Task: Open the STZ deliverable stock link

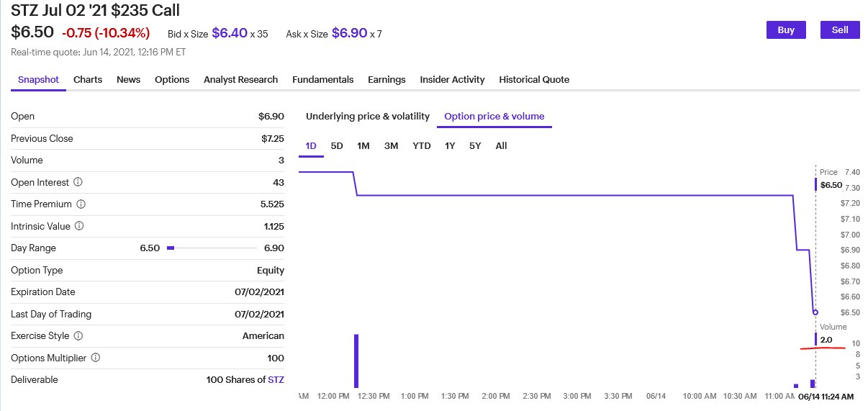Action: [276, 379]
